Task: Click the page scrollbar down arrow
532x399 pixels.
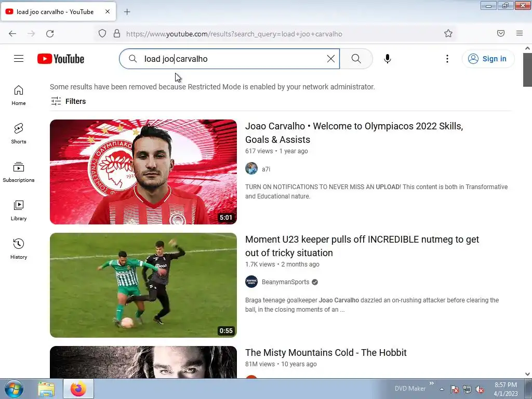Action: (x=528, y=374)
